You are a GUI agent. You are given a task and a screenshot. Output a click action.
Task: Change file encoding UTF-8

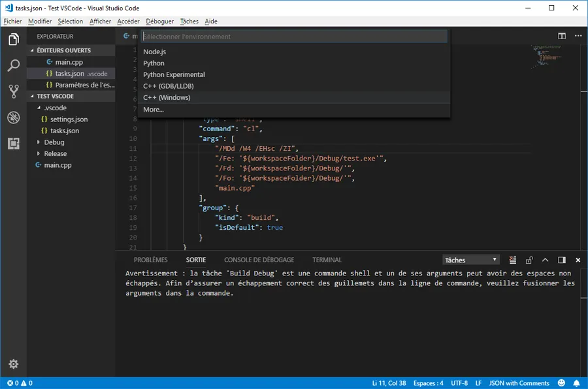point(459,383)
